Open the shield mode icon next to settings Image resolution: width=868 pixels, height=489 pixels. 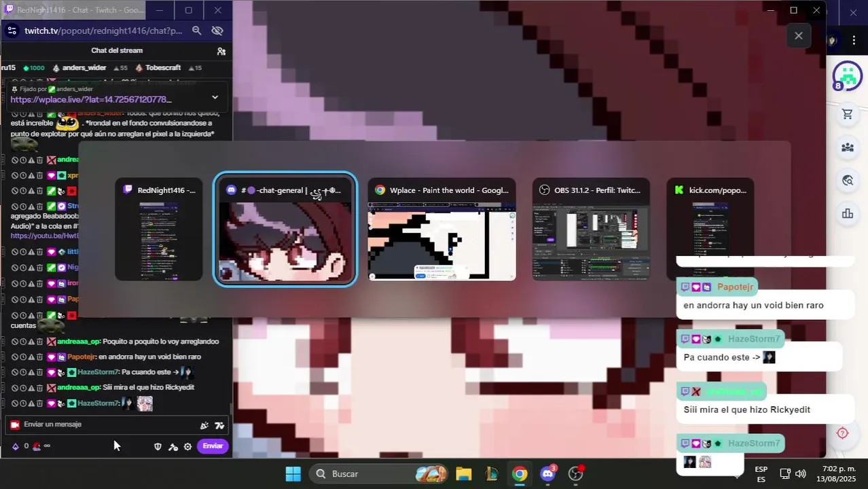point(158,446)
